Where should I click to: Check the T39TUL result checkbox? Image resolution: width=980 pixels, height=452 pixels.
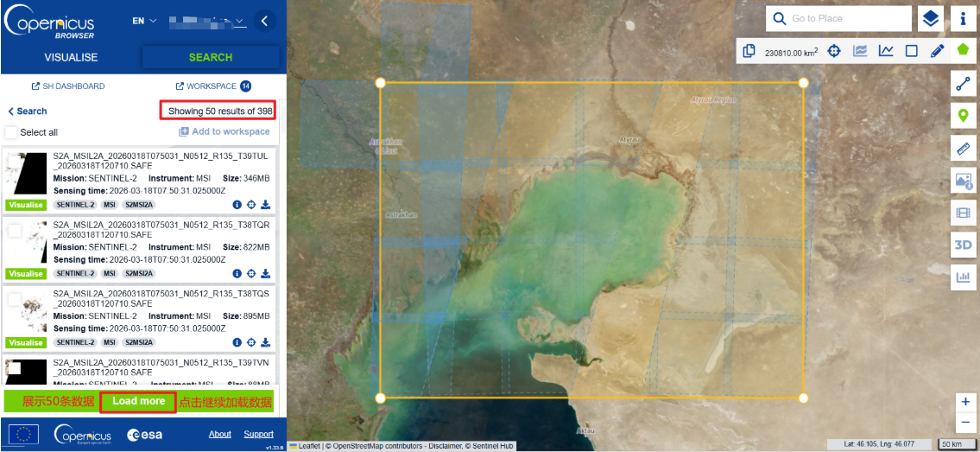pyautogui.click(x=14, y=162)
